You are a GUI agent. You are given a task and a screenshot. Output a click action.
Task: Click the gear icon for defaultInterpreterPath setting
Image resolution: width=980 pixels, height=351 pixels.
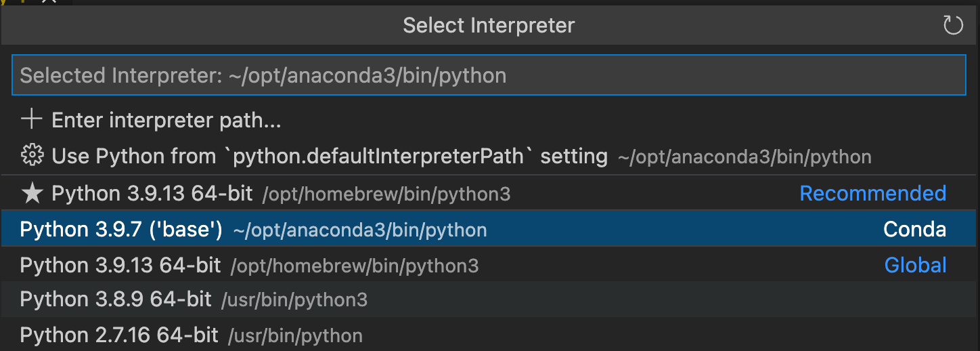pos(31,157)
